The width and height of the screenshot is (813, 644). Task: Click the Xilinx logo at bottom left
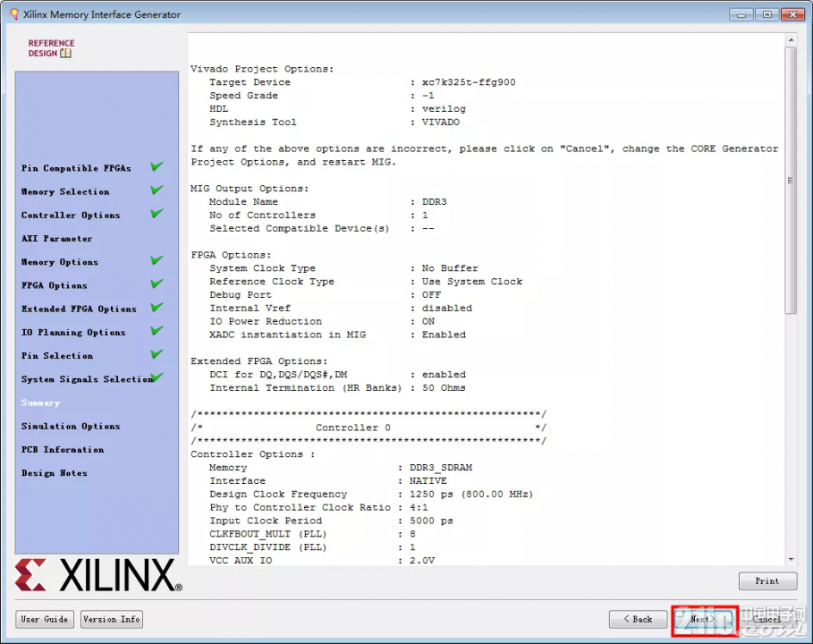coord(98,575)
